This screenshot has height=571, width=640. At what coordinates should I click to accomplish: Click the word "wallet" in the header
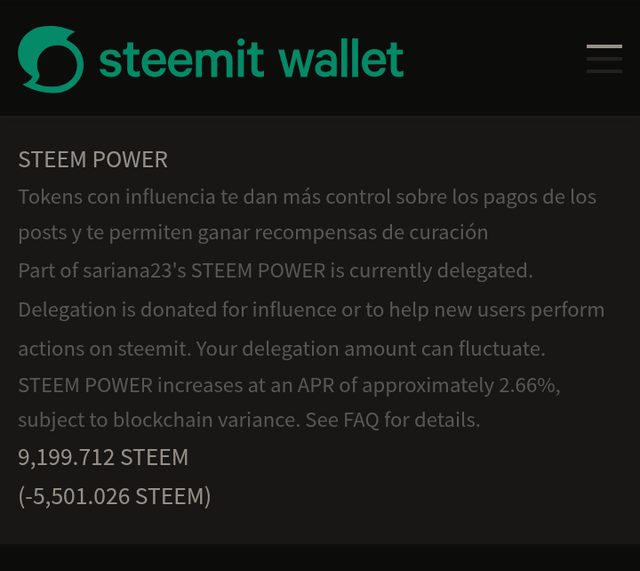coord(341,59)
